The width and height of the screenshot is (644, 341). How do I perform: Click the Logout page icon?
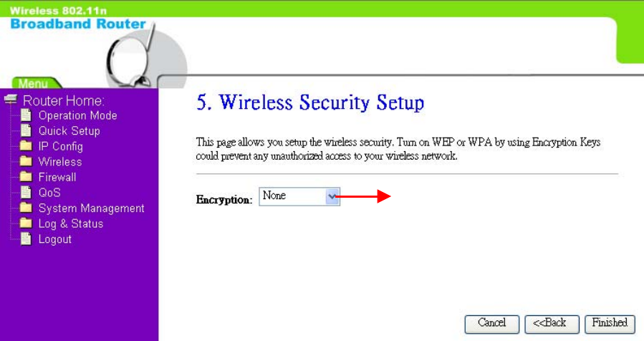coord(26,239)
